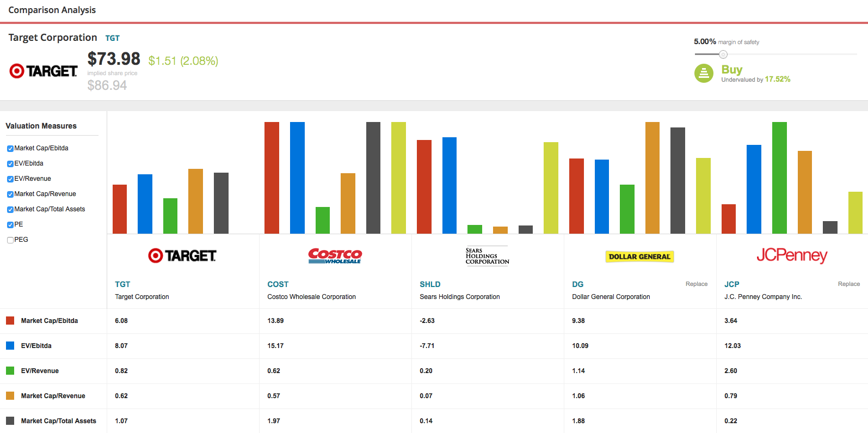The image size is (868, 433).
Task: Open the JCP ticker link
Action: click(732, 284)
